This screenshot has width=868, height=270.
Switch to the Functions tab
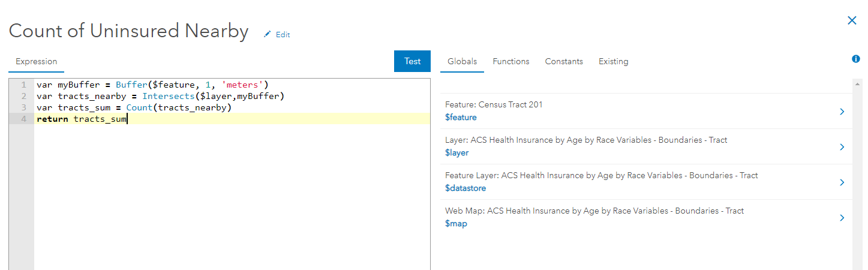tap(510, 61)
